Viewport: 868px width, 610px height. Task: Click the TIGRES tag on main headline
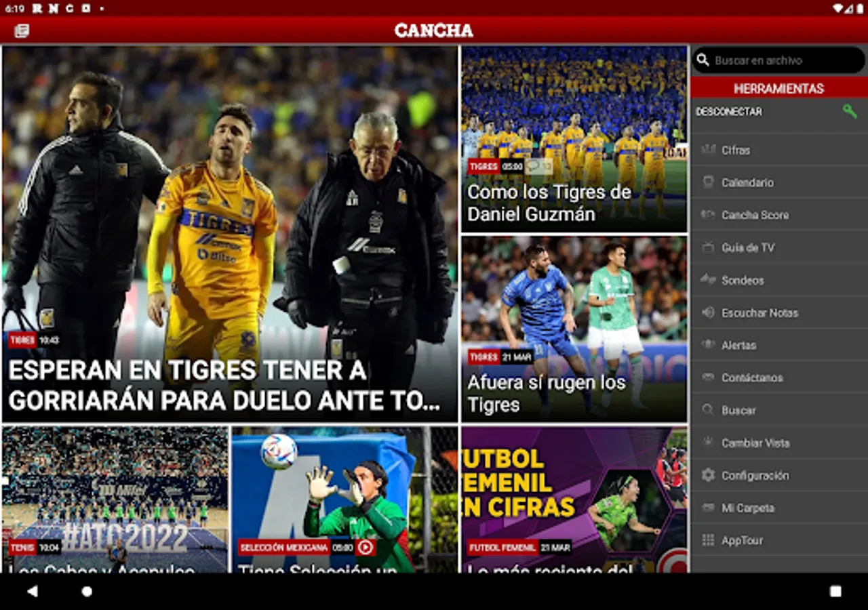22,340
